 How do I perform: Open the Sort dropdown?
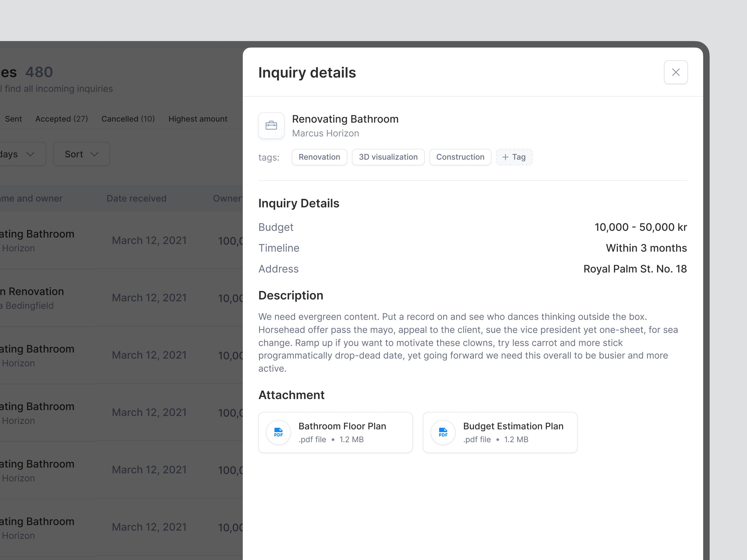point(81,154)
